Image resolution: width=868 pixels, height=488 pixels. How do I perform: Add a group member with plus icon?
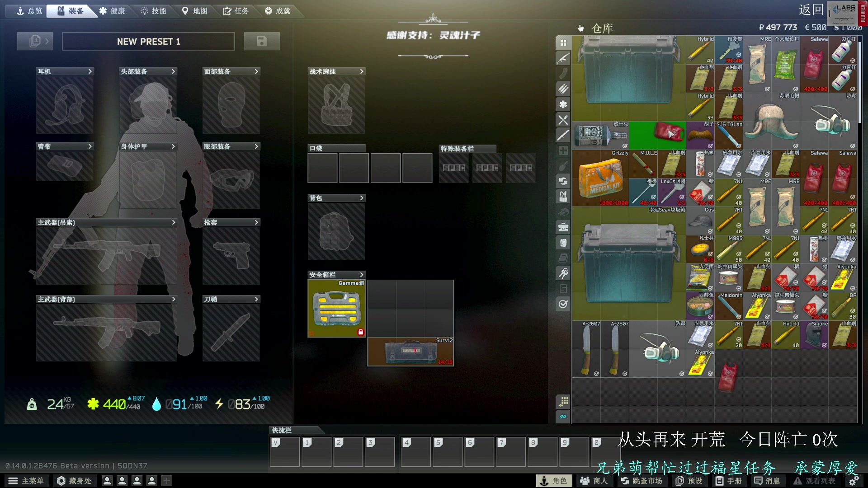(167, 481)
